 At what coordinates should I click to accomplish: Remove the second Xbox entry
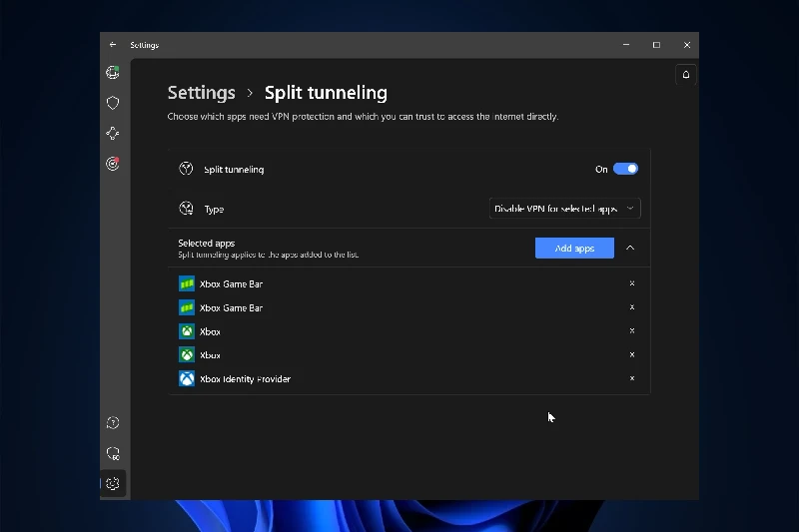632,354
